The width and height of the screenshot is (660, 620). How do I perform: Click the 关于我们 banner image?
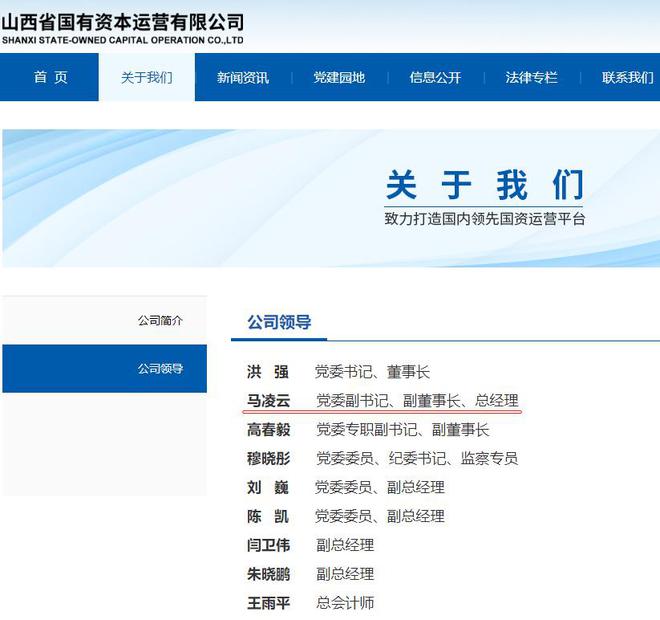pos(331,198)
